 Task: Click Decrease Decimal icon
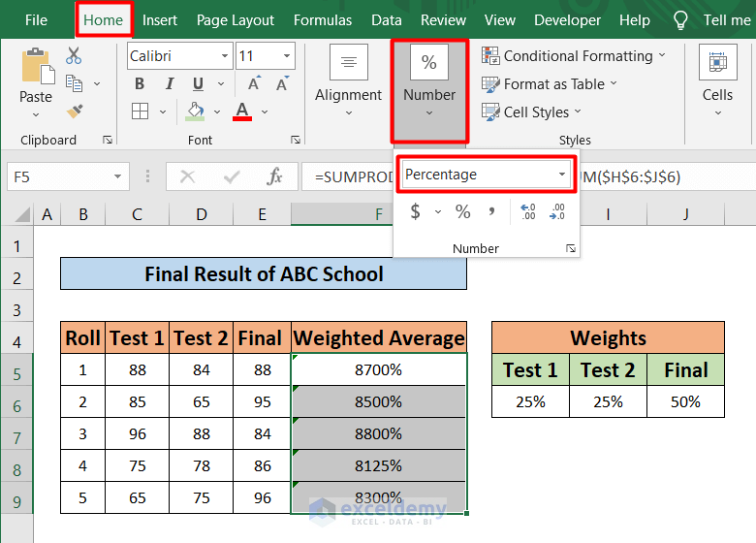click(x=557, y=211)
